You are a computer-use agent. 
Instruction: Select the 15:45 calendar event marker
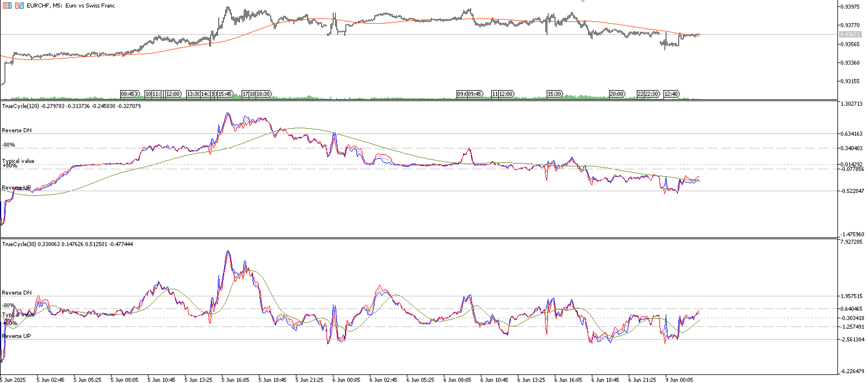pos(225,94)
